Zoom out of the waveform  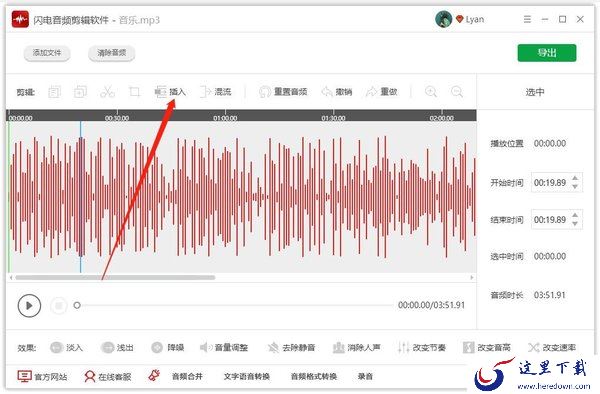click(x=457, y=92)
